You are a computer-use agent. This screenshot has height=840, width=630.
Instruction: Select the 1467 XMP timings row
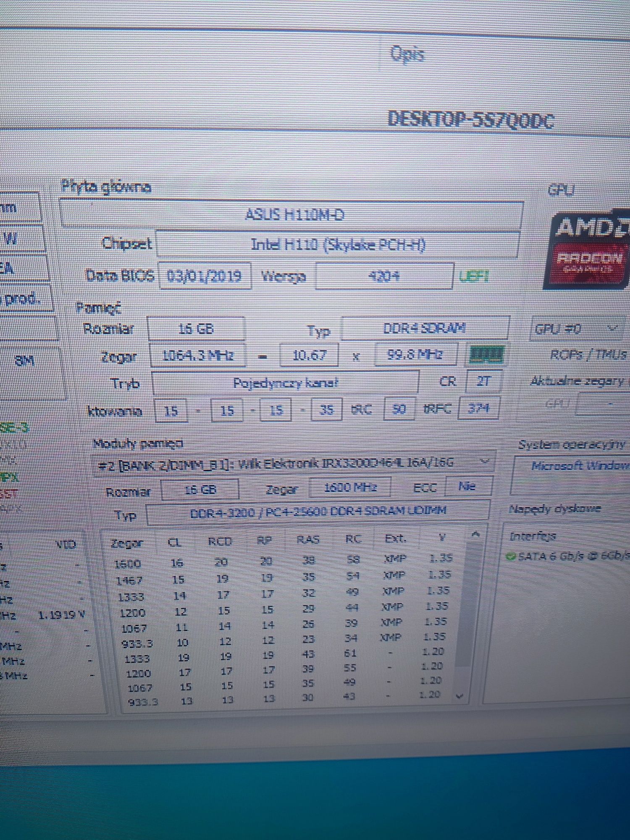(x=283, y=577)
